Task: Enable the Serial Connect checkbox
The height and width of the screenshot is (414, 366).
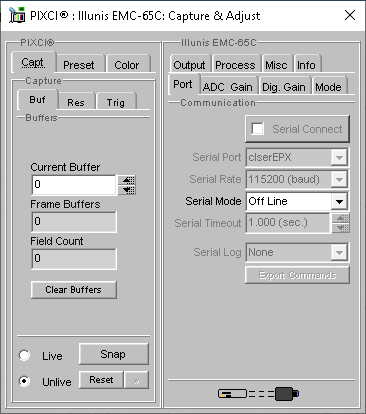Action: tap(258, 129)
